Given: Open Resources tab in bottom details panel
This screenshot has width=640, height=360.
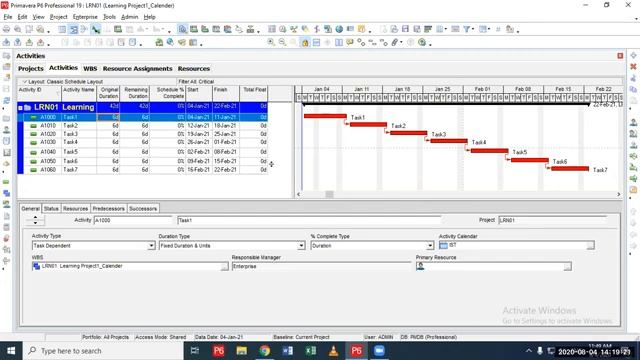Looking at the screenshot, I should point(76,209).
